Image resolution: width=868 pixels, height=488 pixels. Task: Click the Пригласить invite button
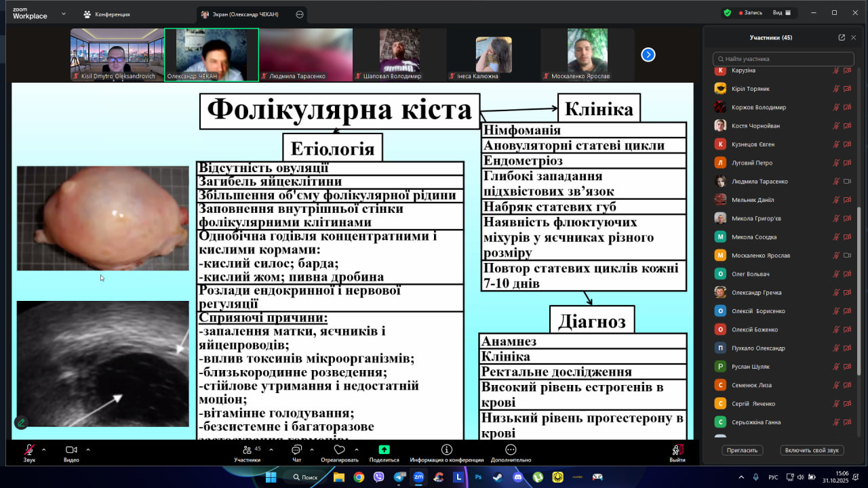[x=743, y=450]
